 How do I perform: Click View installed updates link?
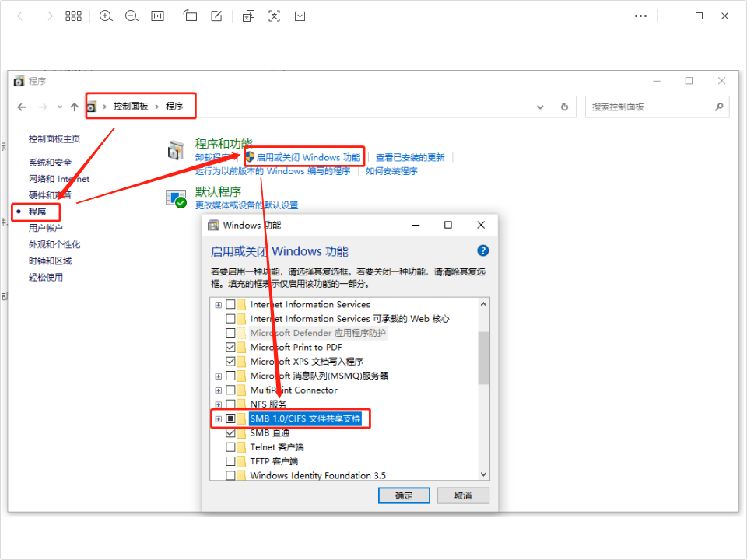click(x=410, y=158)
